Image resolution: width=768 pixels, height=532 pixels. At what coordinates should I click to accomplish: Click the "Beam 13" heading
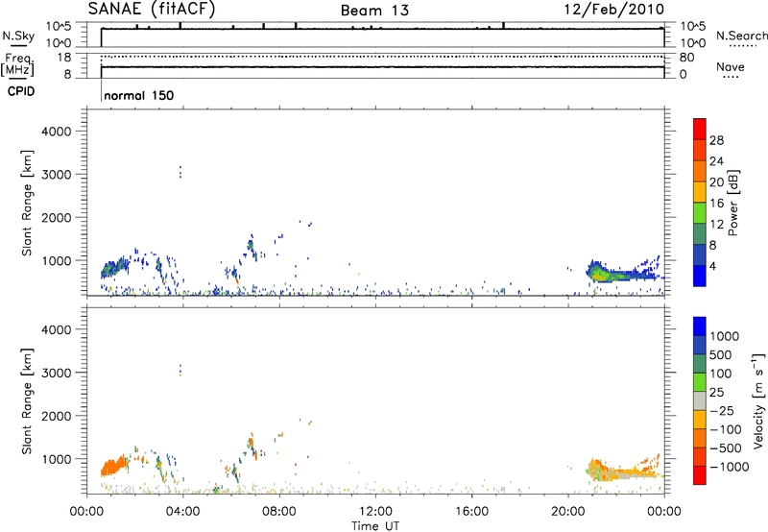click(374, 11)
